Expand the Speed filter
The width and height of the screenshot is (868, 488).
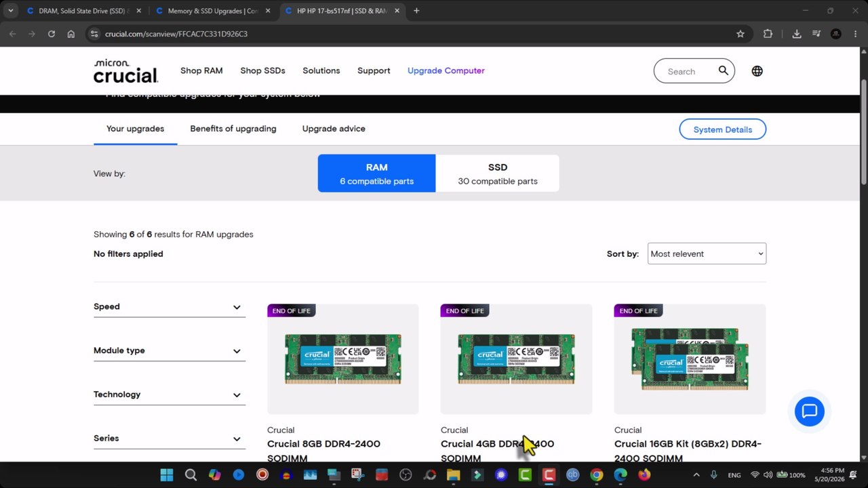(170, 307)
